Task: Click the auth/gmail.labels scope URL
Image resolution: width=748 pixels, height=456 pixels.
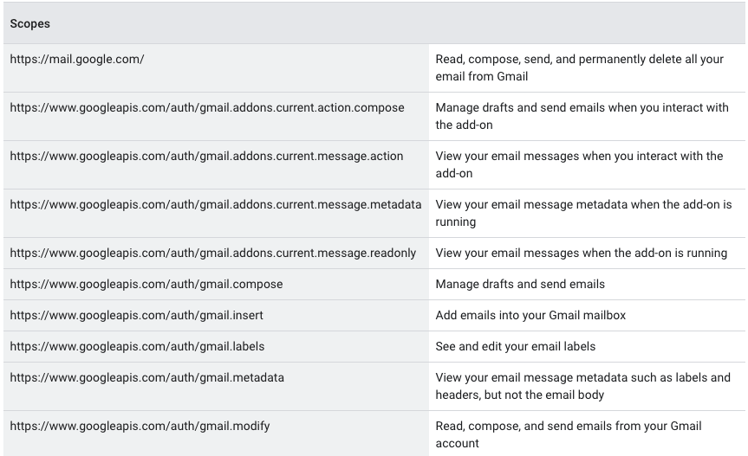Action: [x=137, y=346]
